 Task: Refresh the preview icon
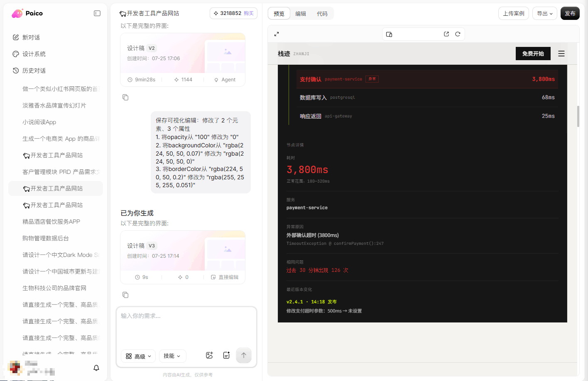pyautogui.click(x=458, y=34)
